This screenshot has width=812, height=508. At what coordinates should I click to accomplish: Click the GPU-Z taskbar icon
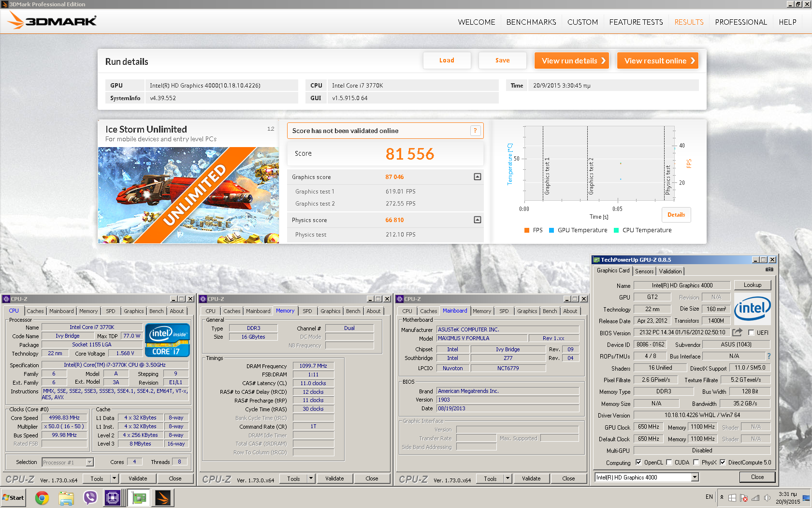tap(140, 498)
